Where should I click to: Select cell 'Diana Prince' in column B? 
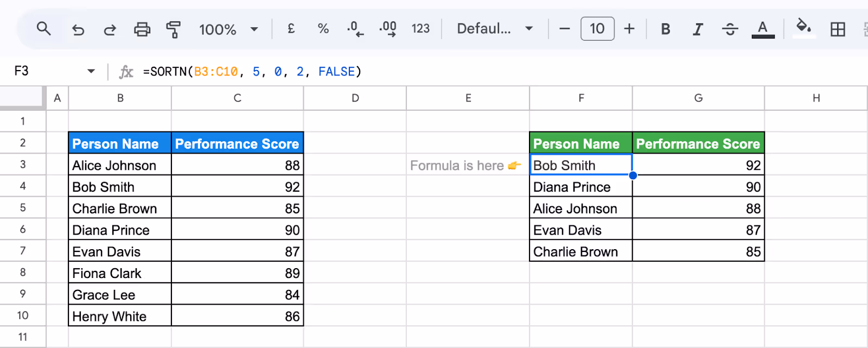click(120, 230)
